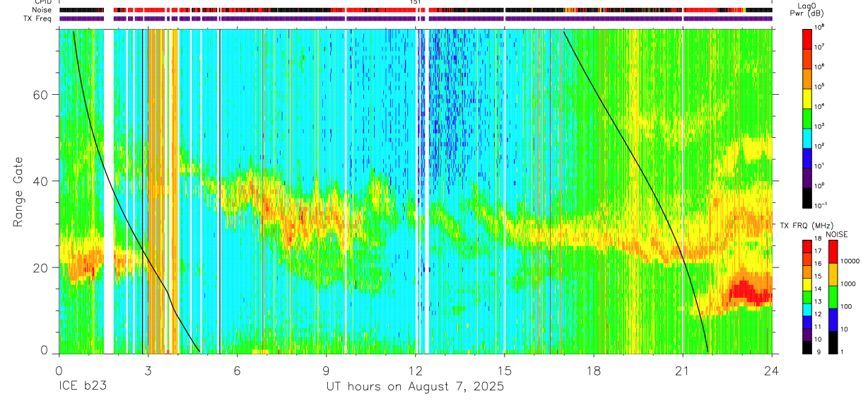Click the top tick label of Lag0 Pwr colorbar

820,27
